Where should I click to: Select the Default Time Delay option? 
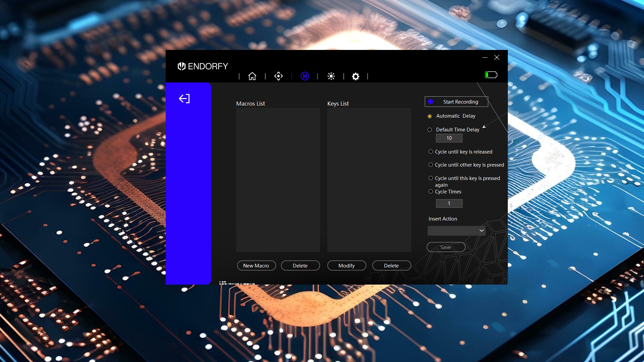click(430, 130)
